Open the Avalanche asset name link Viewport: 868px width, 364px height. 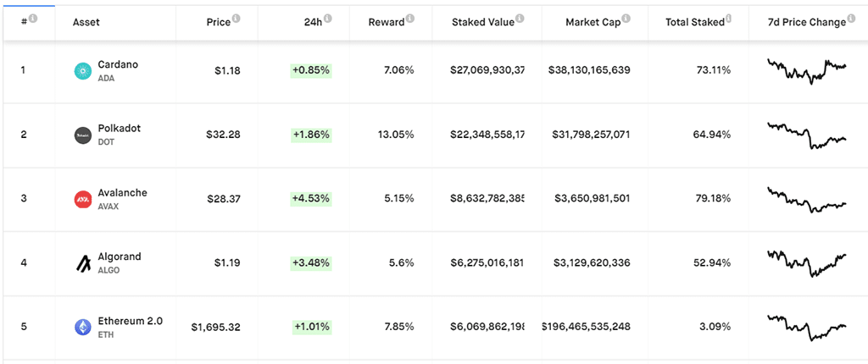point(122,192)
